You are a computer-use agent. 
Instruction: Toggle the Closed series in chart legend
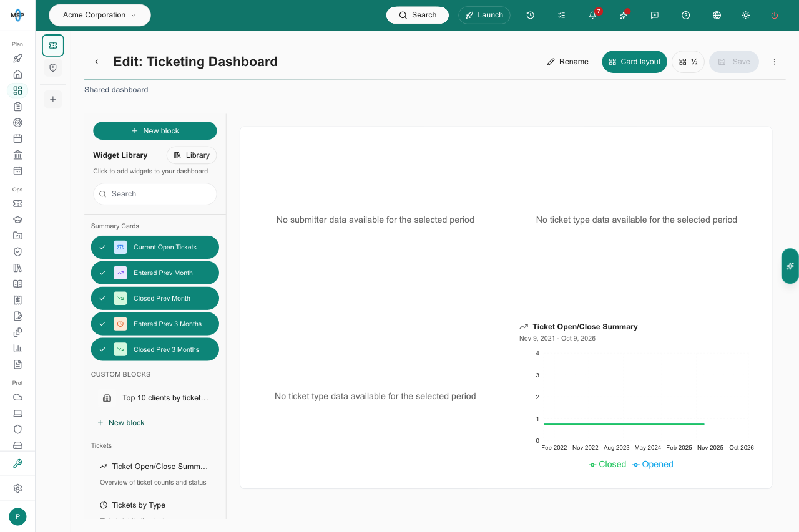[607, 464]
